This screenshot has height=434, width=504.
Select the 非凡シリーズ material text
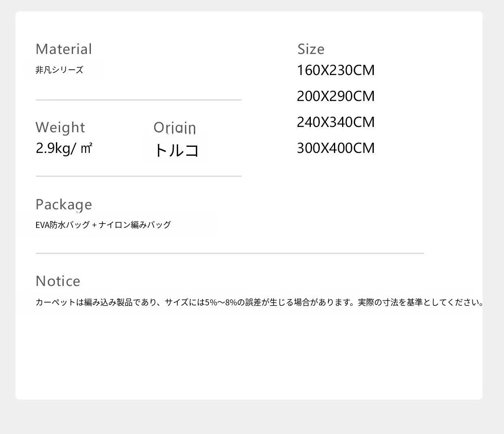point(59,70)
